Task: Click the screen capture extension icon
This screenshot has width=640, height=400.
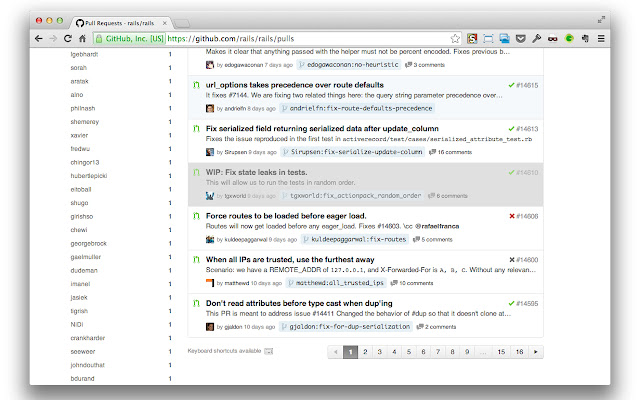Action: 488,38
